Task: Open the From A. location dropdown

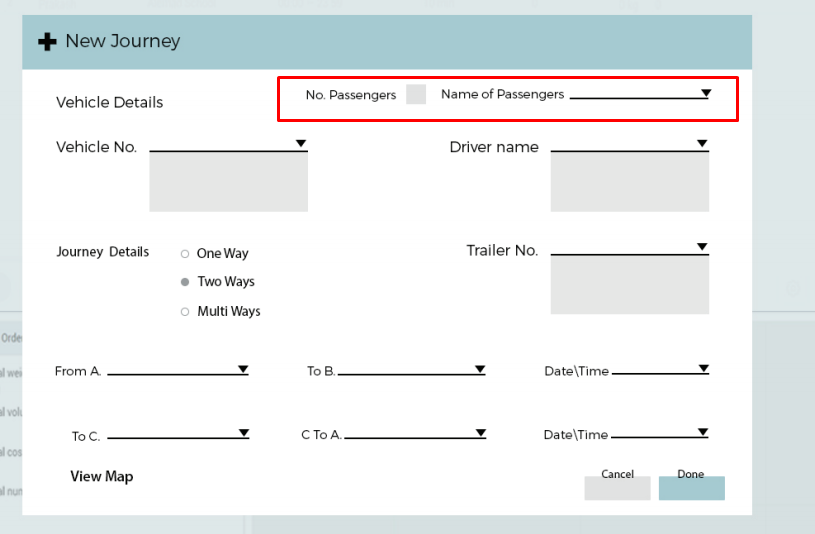Action: click(243, 369)
